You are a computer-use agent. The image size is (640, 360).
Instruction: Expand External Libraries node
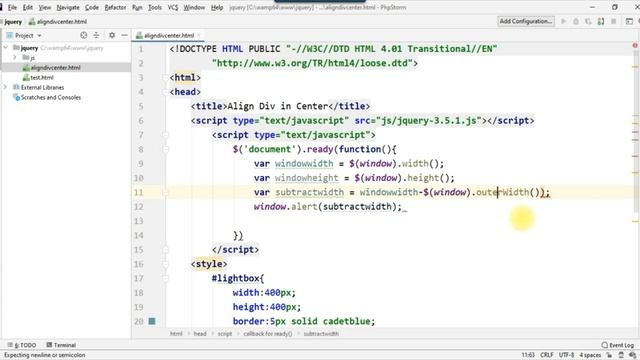pyautogui.click(x=6, y=87)
